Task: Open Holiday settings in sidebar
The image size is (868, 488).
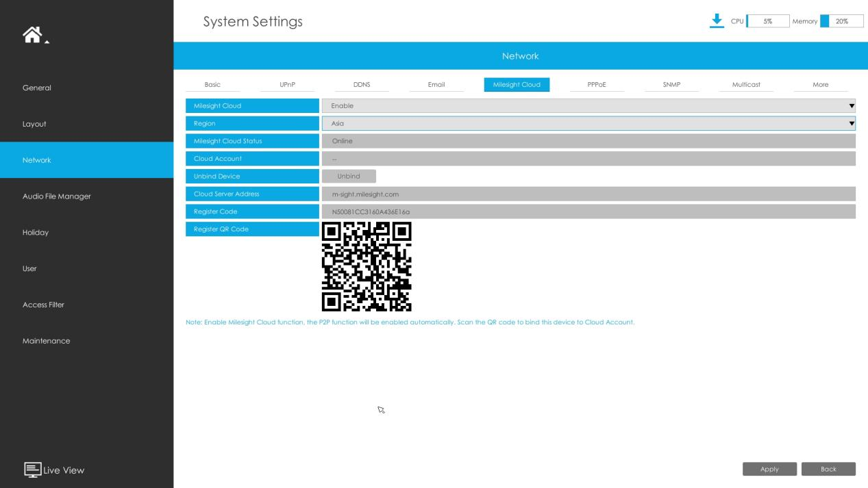Action: (86, 233)
